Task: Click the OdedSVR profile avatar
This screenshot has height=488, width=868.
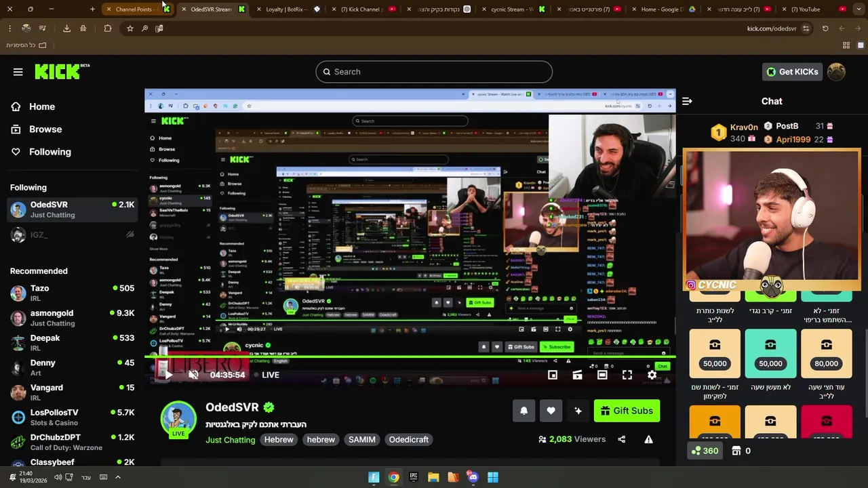Action: click(178, 418)
